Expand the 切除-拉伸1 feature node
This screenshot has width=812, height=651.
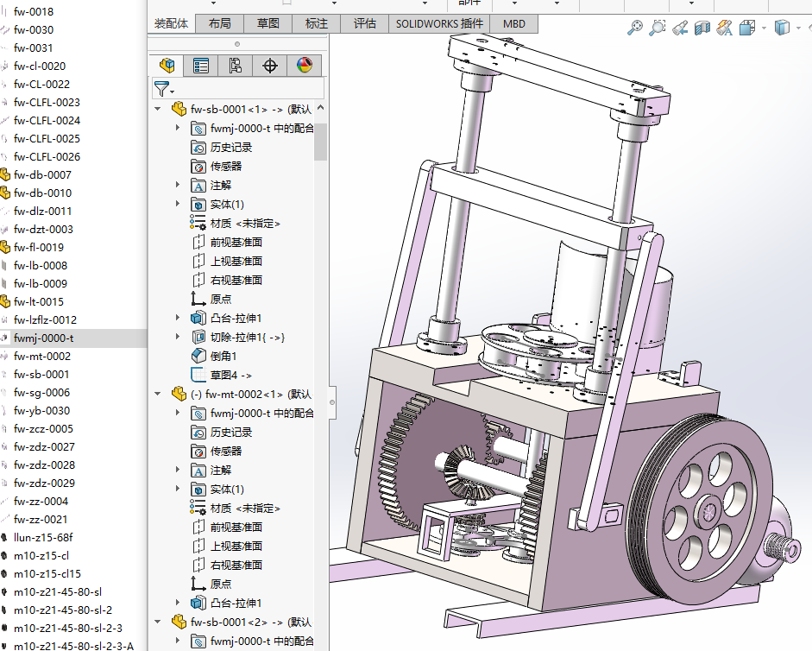tap(178, 337)
